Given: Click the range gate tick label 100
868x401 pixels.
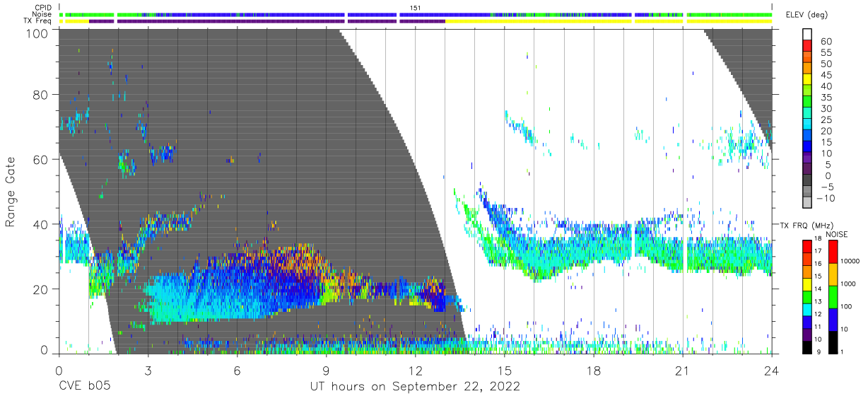Looking at the screenshot, I should click(36, 33).
